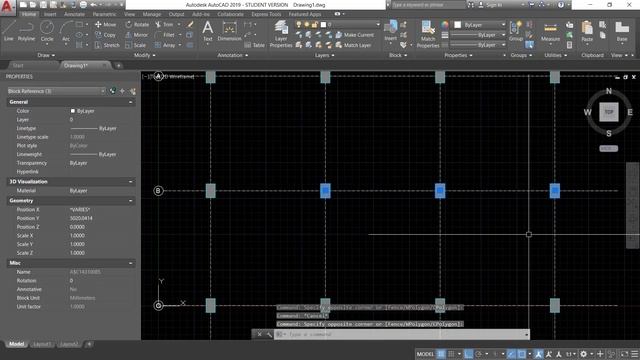
Task: Open the object color ByLayer dropdown
Action: click(480, 25)
